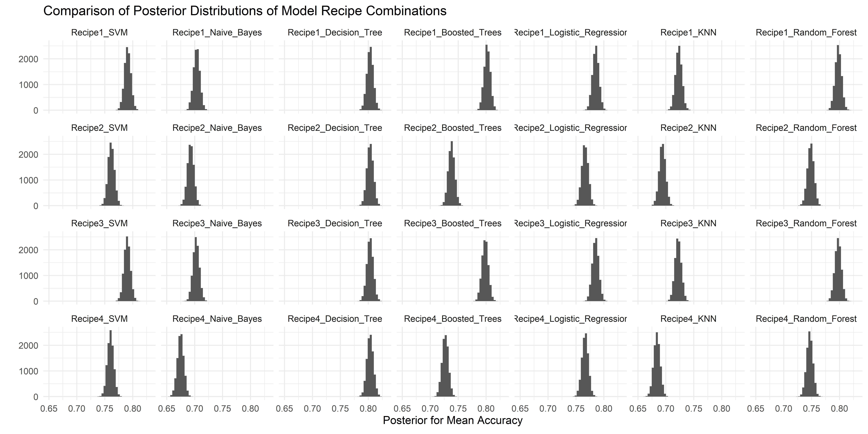Viewport: 868px width, 434px height.
Task: Select the Recipe1_Decision_Tree facet title
Action: point(335,33)
